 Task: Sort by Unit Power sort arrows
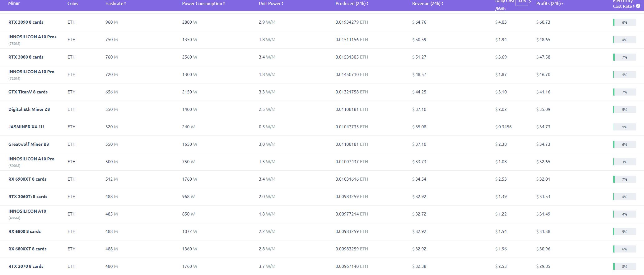point(282,4)
